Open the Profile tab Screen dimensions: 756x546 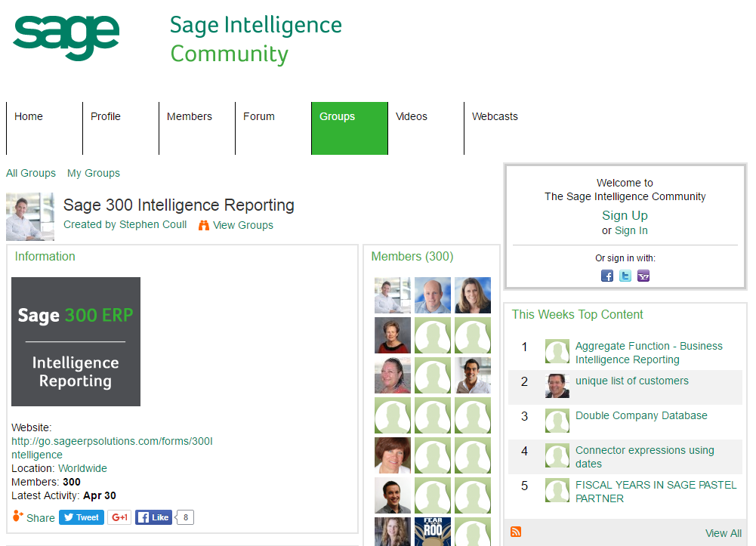121,128
